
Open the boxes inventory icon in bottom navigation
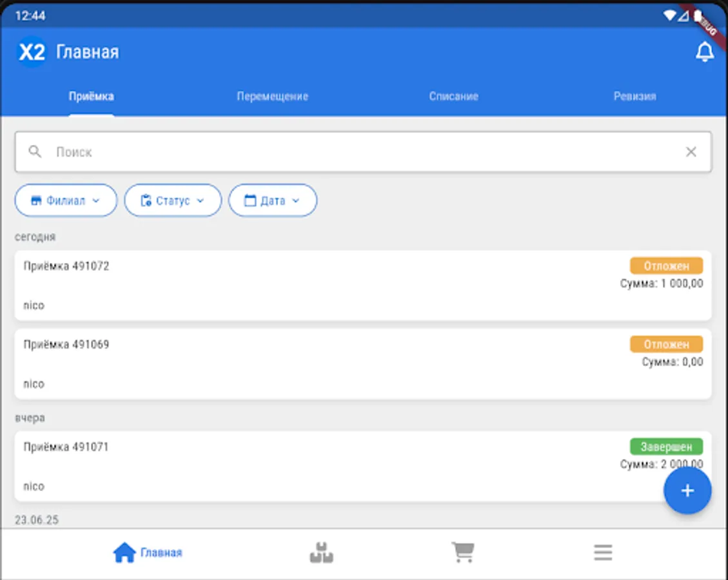[320, 552]
